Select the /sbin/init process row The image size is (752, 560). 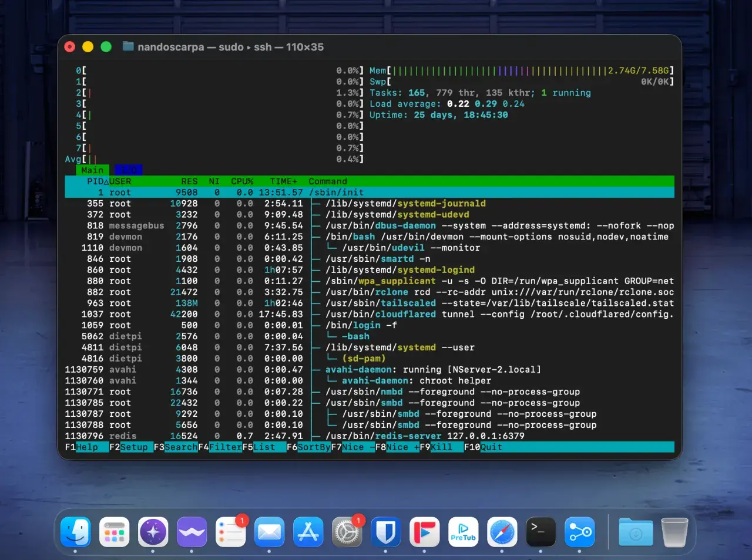click(x=370, y=193)
